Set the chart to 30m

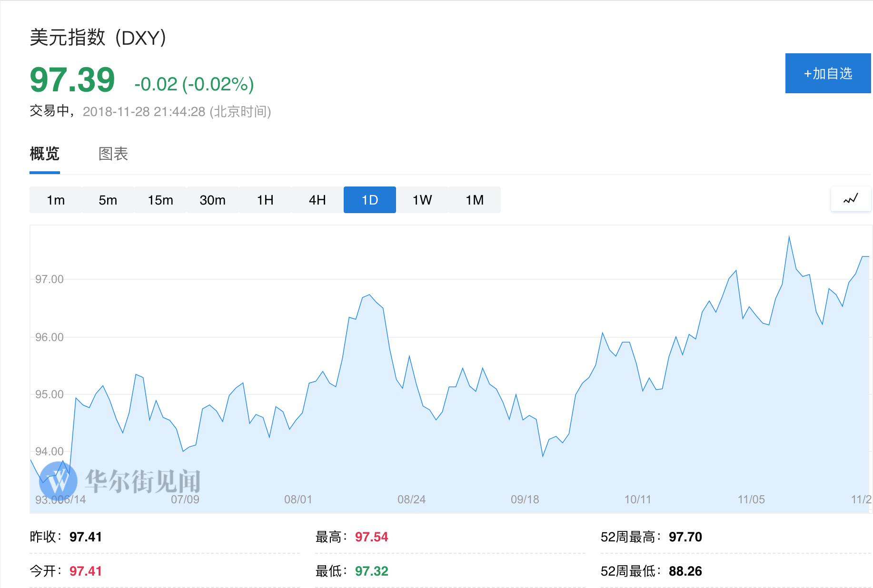click(x=213, y=200)
